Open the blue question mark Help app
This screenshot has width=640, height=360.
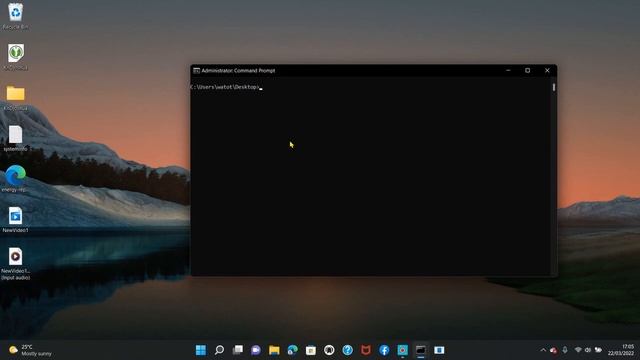[x=347, y=350]
